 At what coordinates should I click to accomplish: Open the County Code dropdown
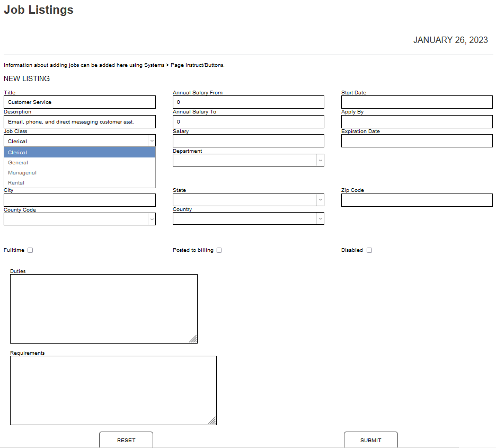point(152,219)
